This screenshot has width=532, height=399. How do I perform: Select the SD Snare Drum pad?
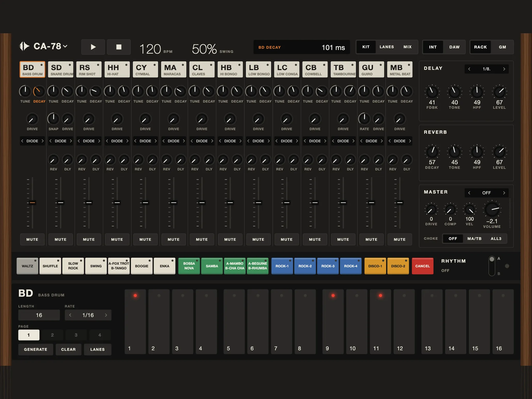(x=61, y=70)
